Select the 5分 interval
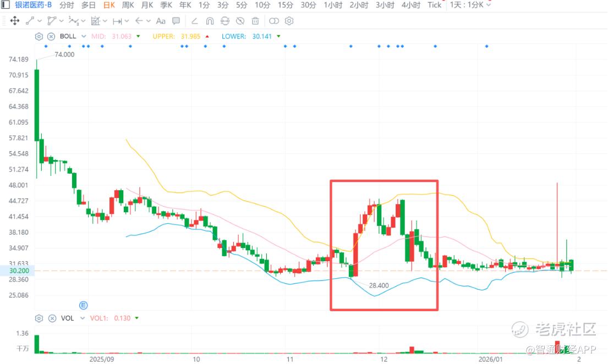Screen dimensions: 608x364 (x=241, y=5)
